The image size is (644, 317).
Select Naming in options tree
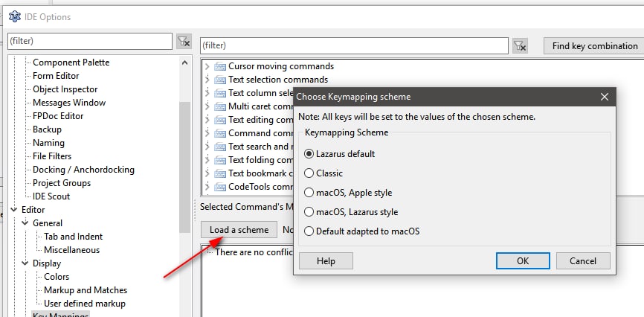pos(48,143)
